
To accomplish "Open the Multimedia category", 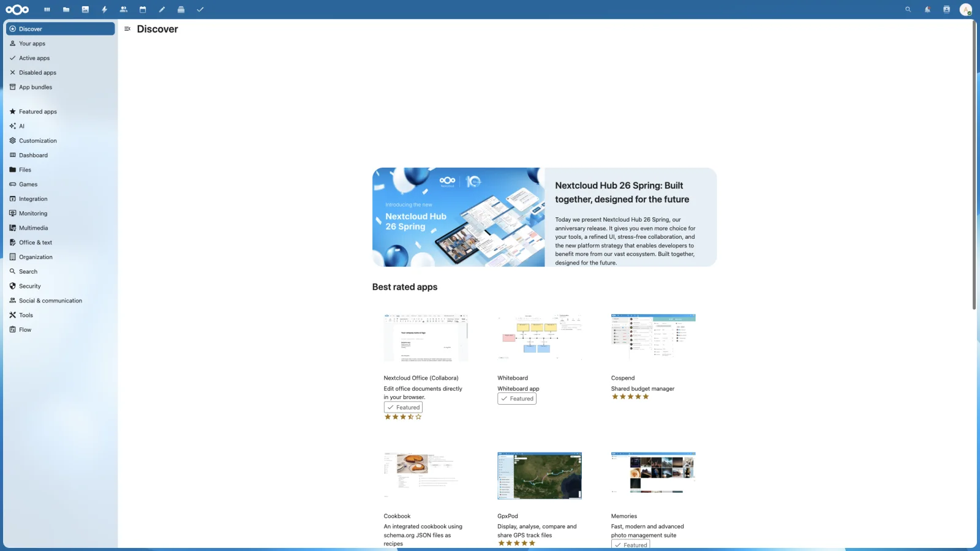I will 61,228.
